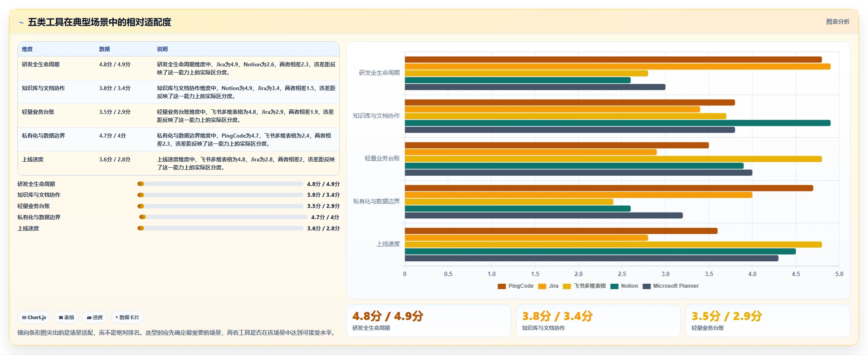Image resolution: width=868 pixels, height=355 pixels.
Task: Click the 上线速度 progress bar
Action: [220, 228]
